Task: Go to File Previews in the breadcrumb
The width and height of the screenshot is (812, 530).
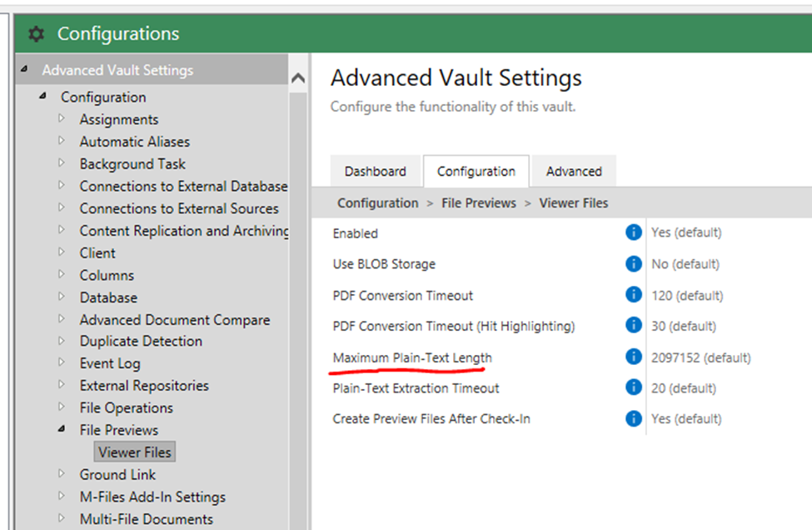Action: 479,203
